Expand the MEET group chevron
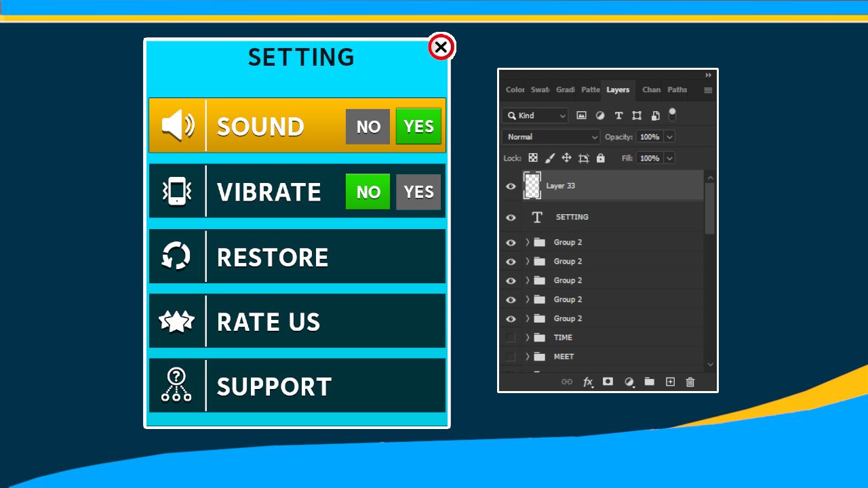The height and width of the screenshot is (488, 868). 528,357
